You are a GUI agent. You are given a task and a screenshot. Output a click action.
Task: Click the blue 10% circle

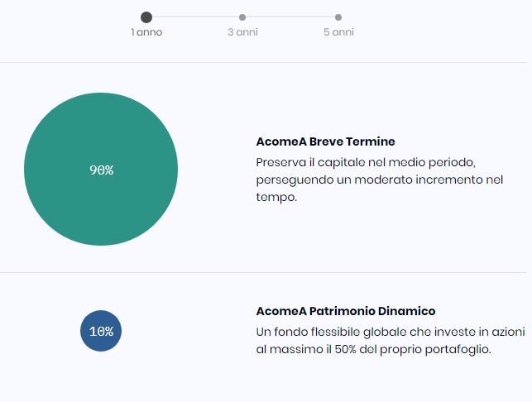point(101,331)
